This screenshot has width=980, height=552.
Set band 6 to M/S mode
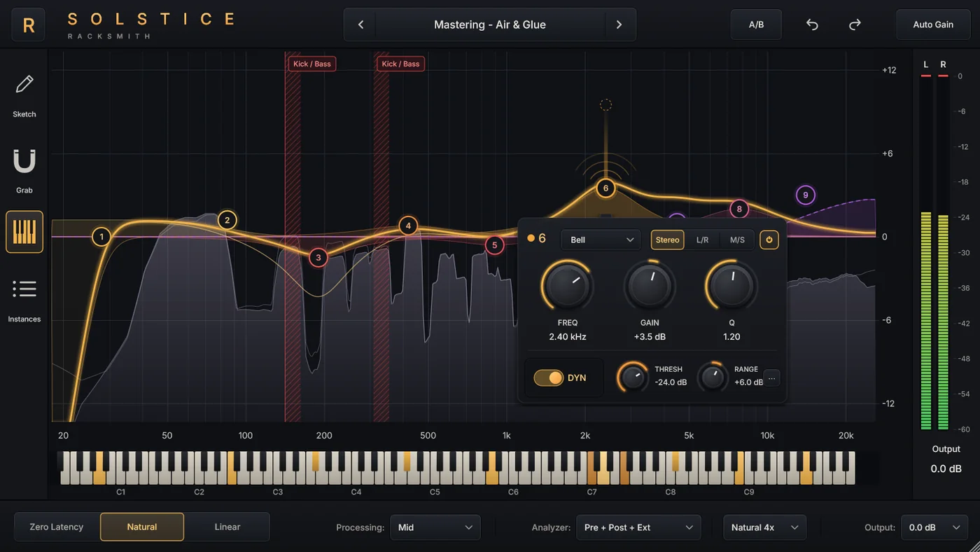click(737, 240)
